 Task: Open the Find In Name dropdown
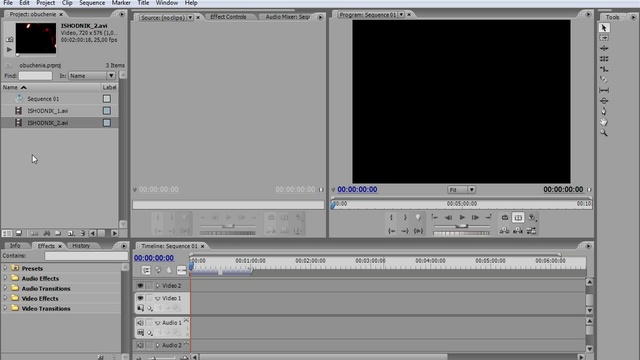[92, 76]
